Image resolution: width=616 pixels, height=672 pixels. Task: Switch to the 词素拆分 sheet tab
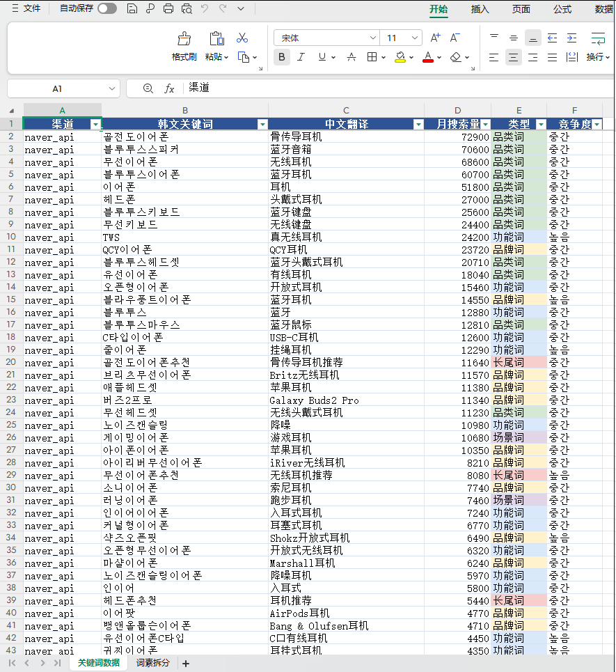153,662
